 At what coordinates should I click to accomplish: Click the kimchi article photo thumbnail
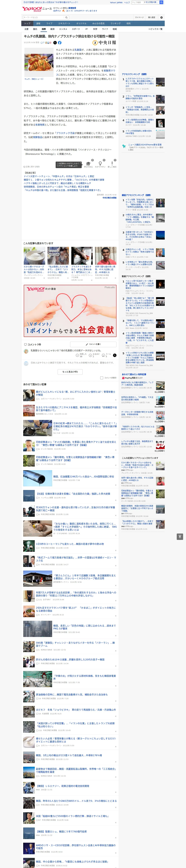point(39,63)
